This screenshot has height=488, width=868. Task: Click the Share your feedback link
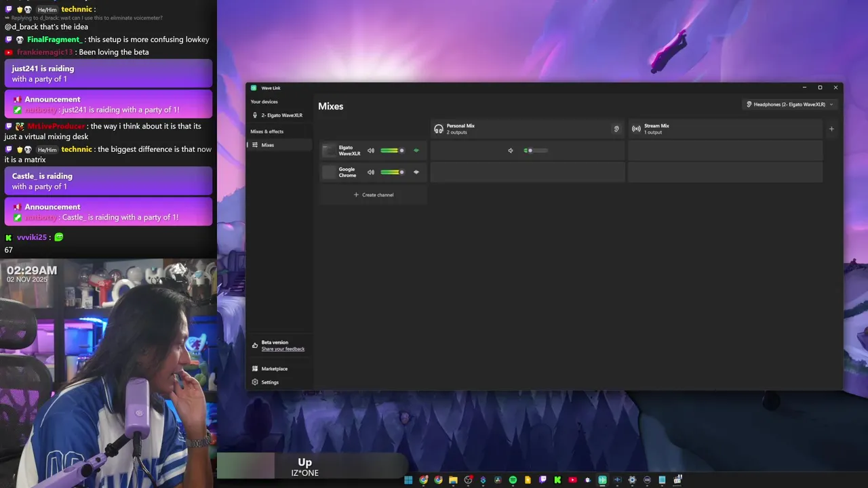tap(283, 349)
